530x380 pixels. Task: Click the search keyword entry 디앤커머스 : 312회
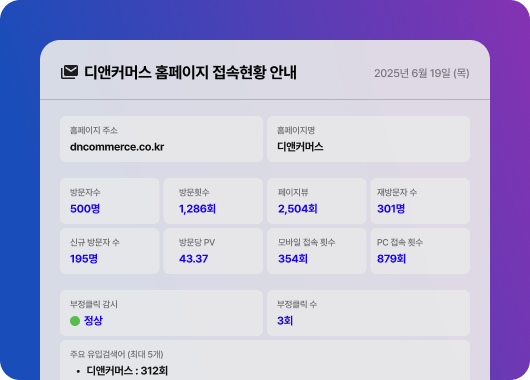127,371
